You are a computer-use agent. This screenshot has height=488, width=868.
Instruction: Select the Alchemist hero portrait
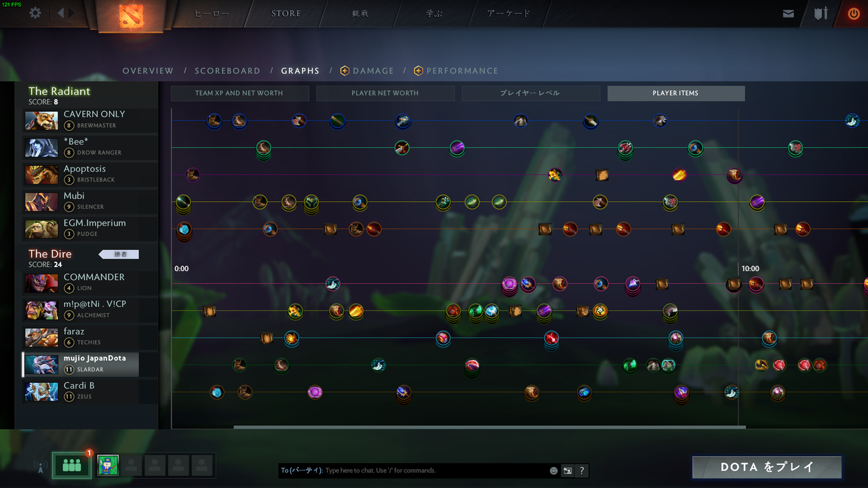41,310
